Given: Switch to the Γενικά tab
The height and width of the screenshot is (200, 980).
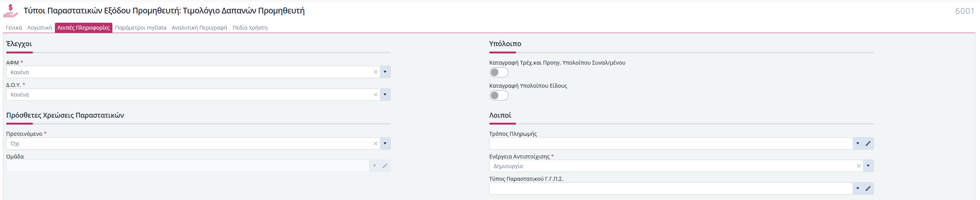Looking at the screenshot, I should 14,28.
